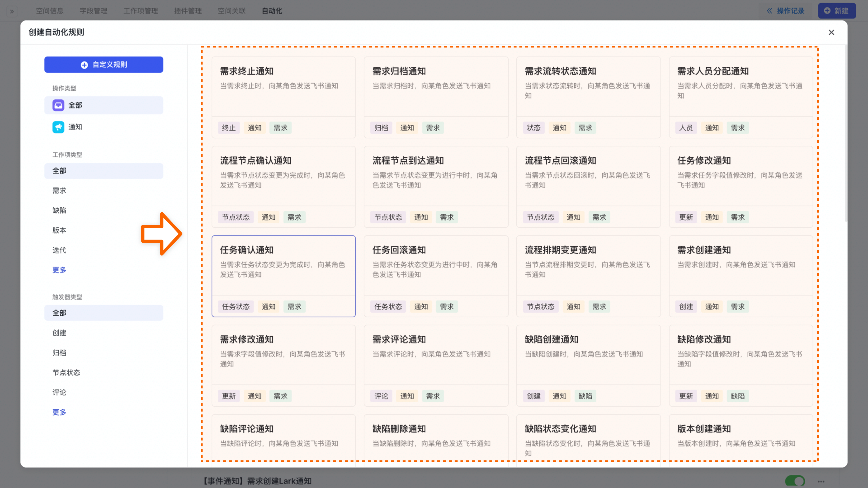Open more options for 需求创建Lark通知 rule
The width and height of the screenshot is (868, 488).
pos(821,481)
